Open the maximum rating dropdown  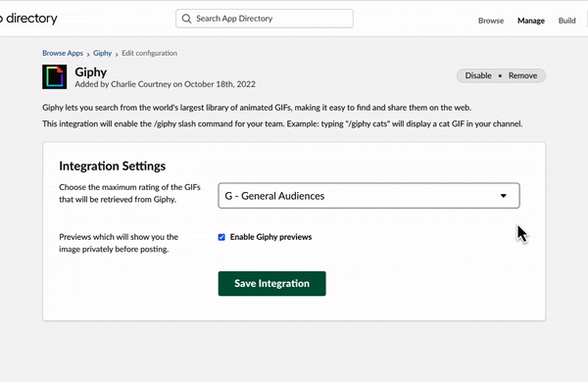pos(368,196)
